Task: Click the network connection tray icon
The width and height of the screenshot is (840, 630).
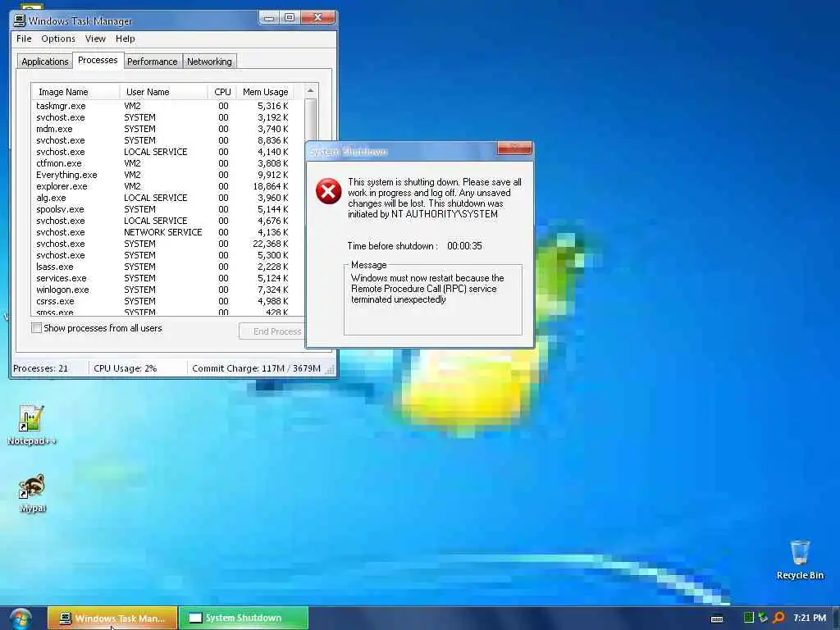Action: point(763,618)
